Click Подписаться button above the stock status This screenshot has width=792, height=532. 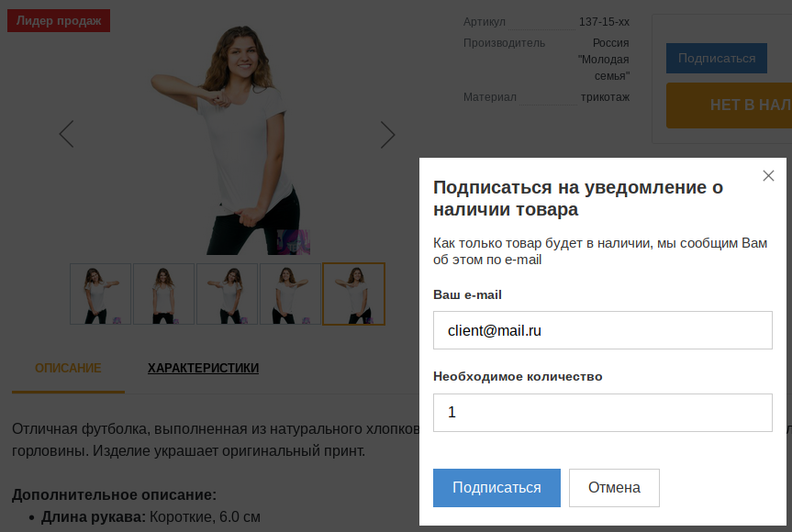click(x=716, y=58)
